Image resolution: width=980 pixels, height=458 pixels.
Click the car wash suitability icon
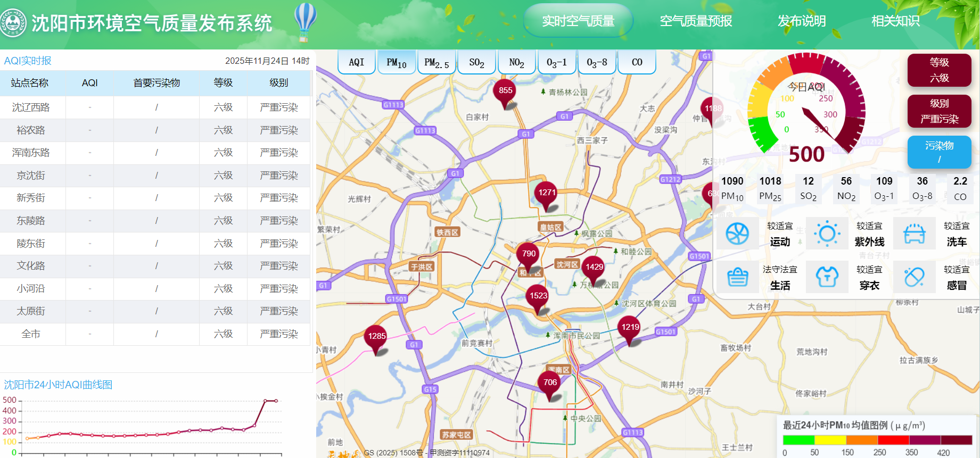[914, 234]
